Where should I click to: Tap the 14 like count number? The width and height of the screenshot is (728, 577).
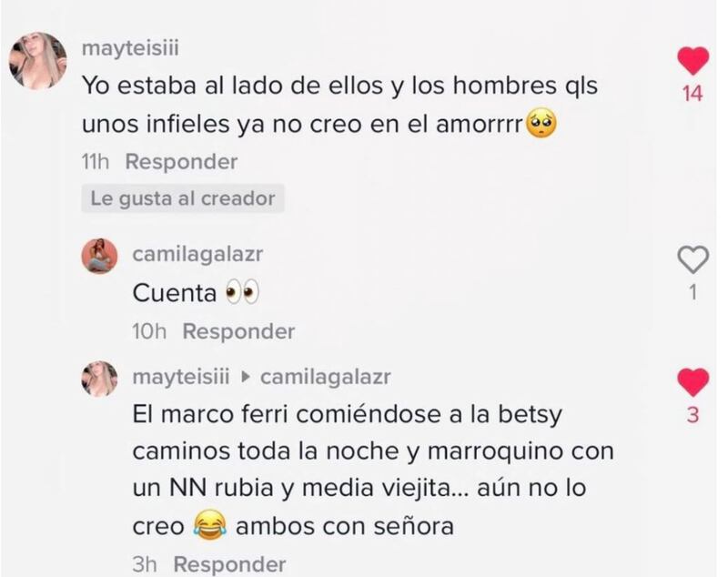coord(693,94)
